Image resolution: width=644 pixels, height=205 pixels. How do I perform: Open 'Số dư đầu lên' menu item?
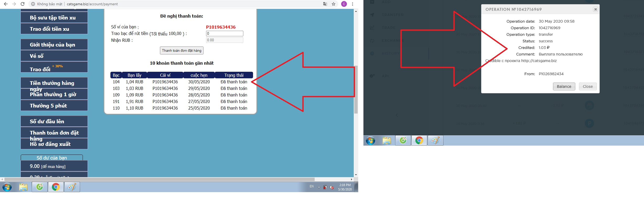coord(54,121)
